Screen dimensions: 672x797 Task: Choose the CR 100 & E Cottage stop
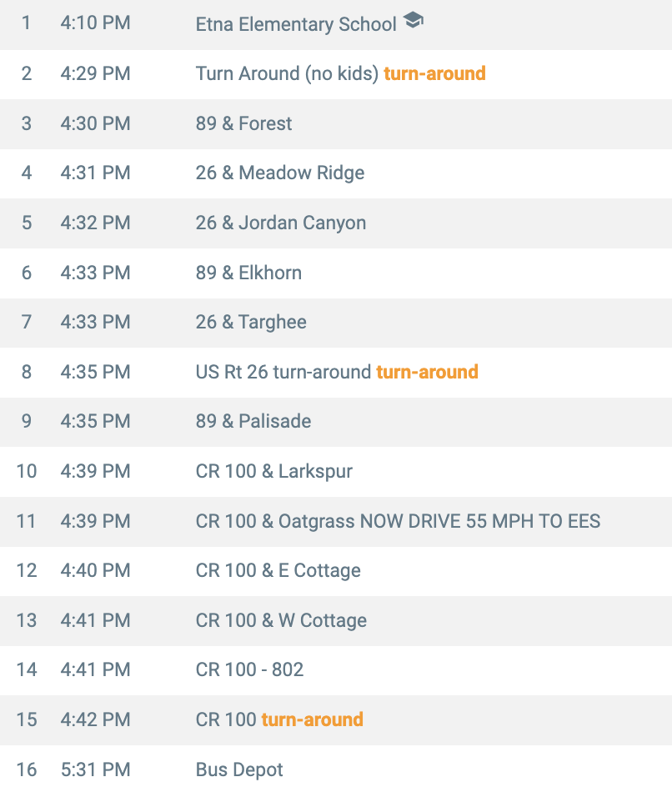(x=278, y=570)
